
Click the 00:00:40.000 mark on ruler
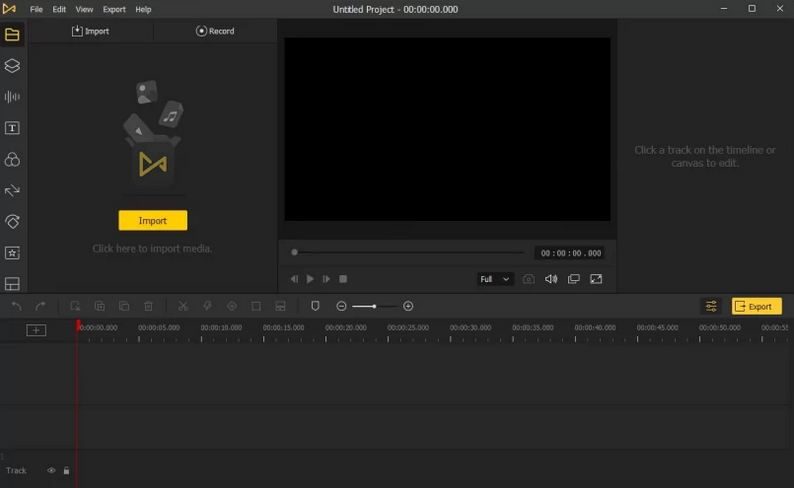click(595, 328)
